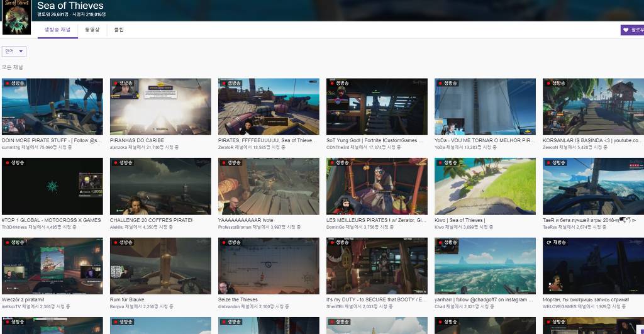Open the Kiwo Sea of Thieves thumbnail
Viewport: 644px width, 334px height.
(x=485, y=187)
